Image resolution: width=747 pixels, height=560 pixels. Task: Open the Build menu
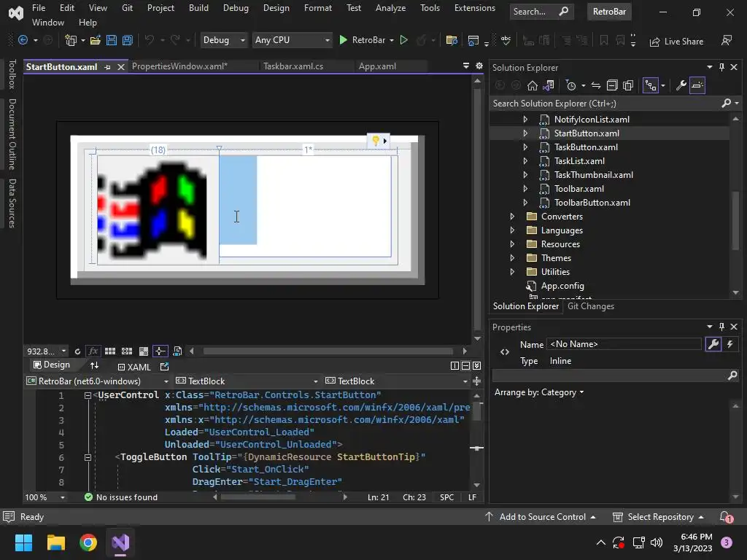pyautogui.click(x=198, y=8)
